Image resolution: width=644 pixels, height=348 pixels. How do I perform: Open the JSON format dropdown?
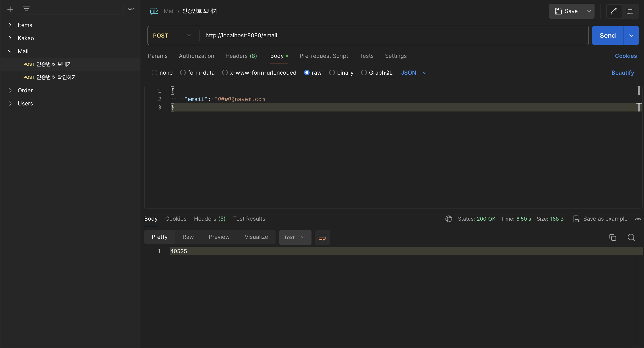click(413, 73)
